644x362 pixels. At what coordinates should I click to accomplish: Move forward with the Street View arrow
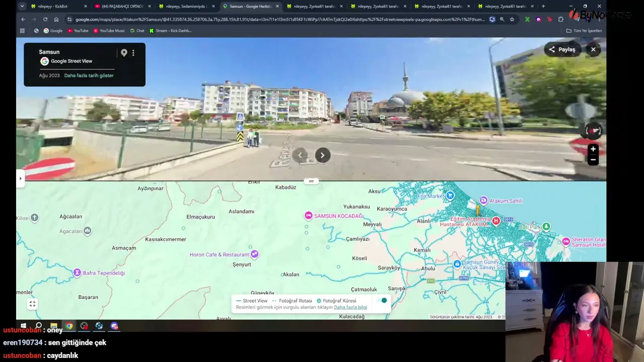[x=323, y=155]
